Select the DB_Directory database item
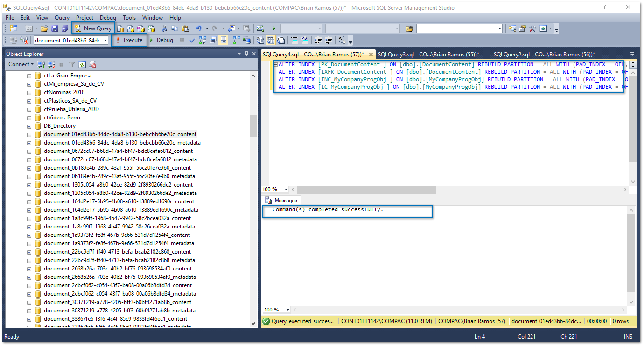Viewport: 644px width, 346px height. tap(59, 126)
